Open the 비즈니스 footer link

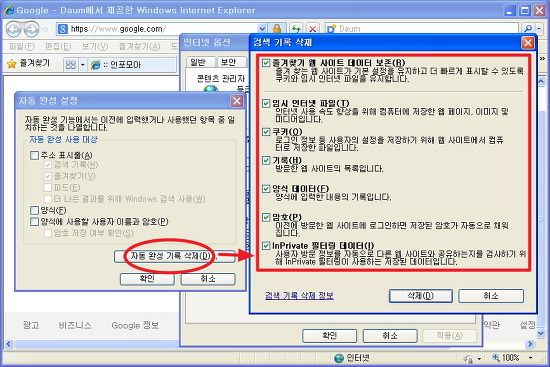(75, 325)
